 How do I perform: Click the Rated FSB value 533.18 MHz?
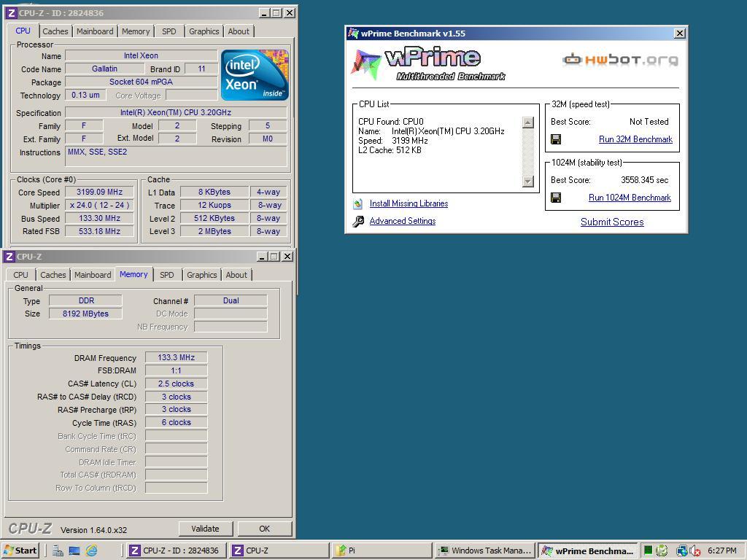tap(99, 231)
